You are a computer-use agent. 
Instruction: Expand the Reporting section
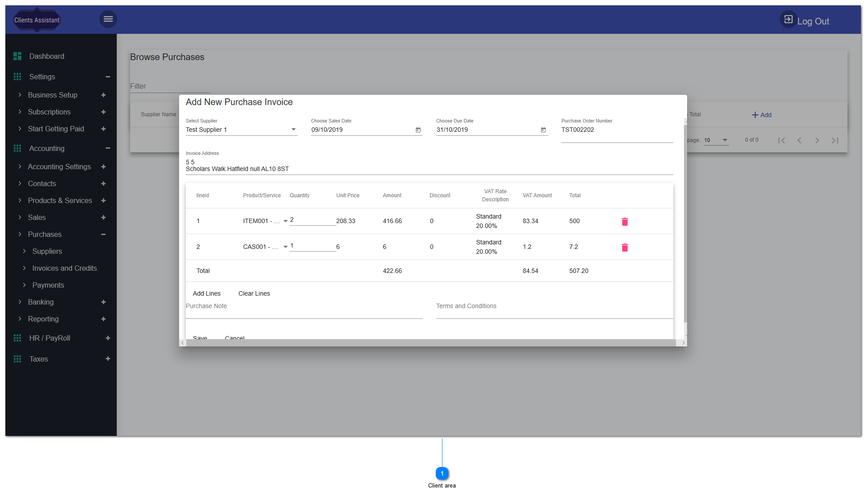click(x=103, y=319)
